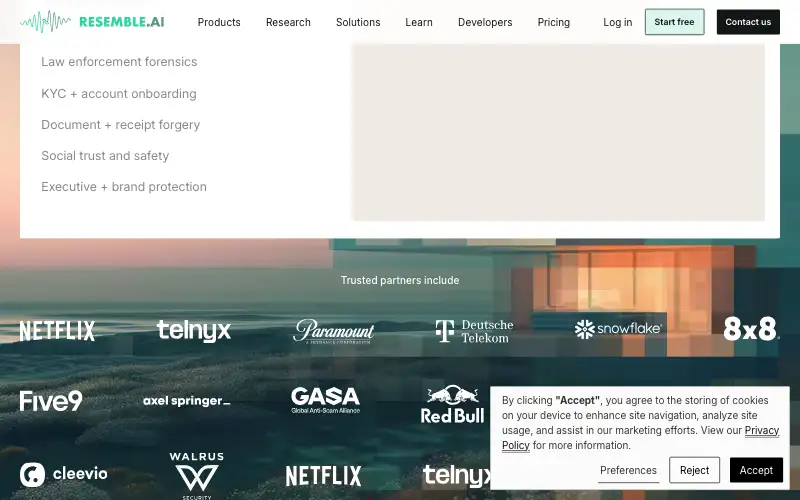This screenshot has height=500, width=800.
Task: Click the Netflix logo in the first row
Action: click(57, 331)
